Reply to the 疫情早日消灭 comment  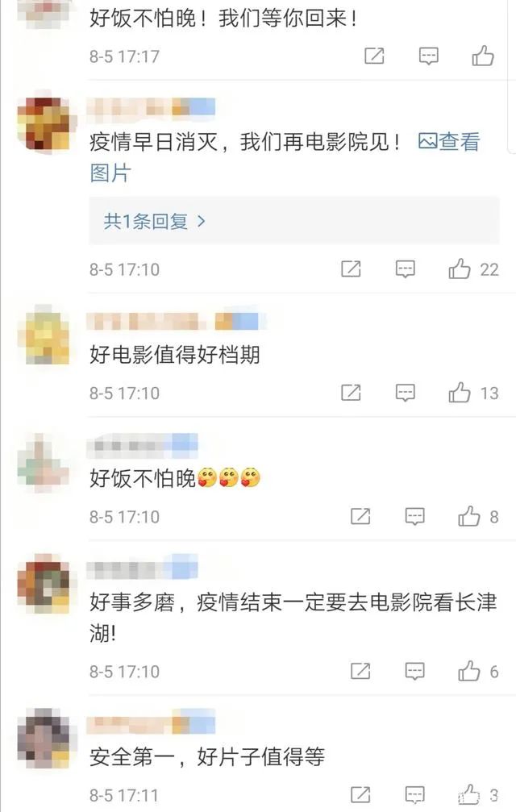click(405, 269)
